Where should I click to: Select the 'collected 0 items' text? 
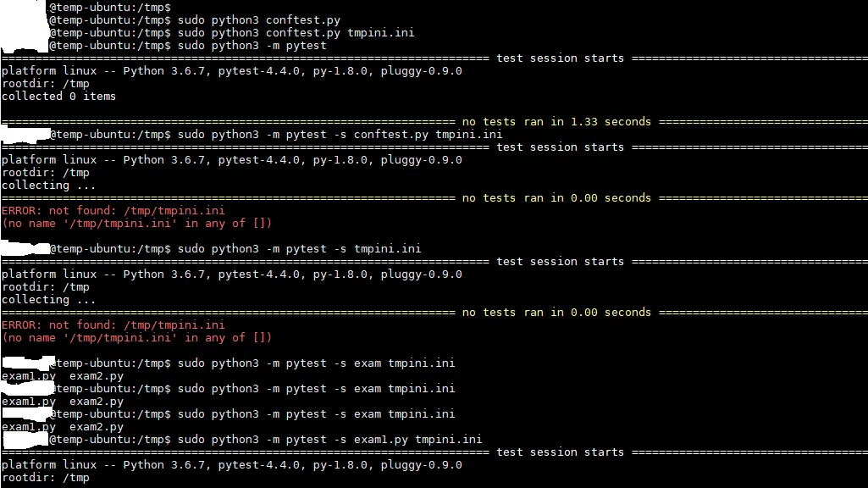(x=58, y=97)
